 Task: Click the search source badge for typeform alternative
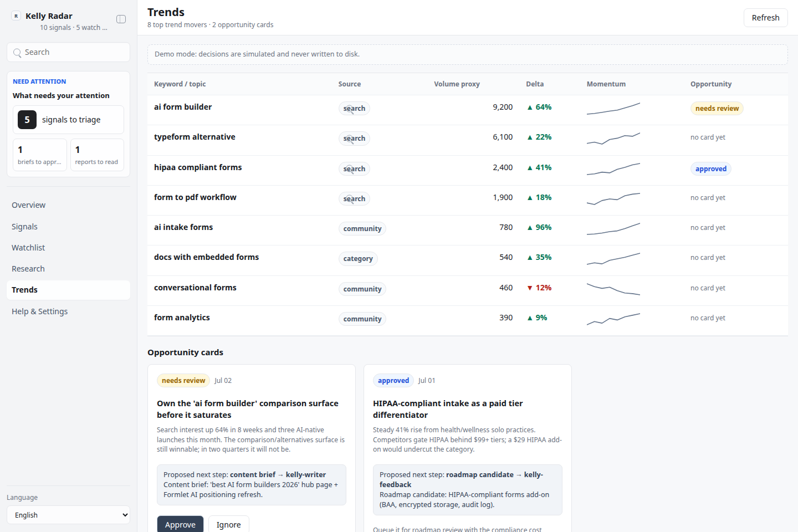click(x=354, y=139)
